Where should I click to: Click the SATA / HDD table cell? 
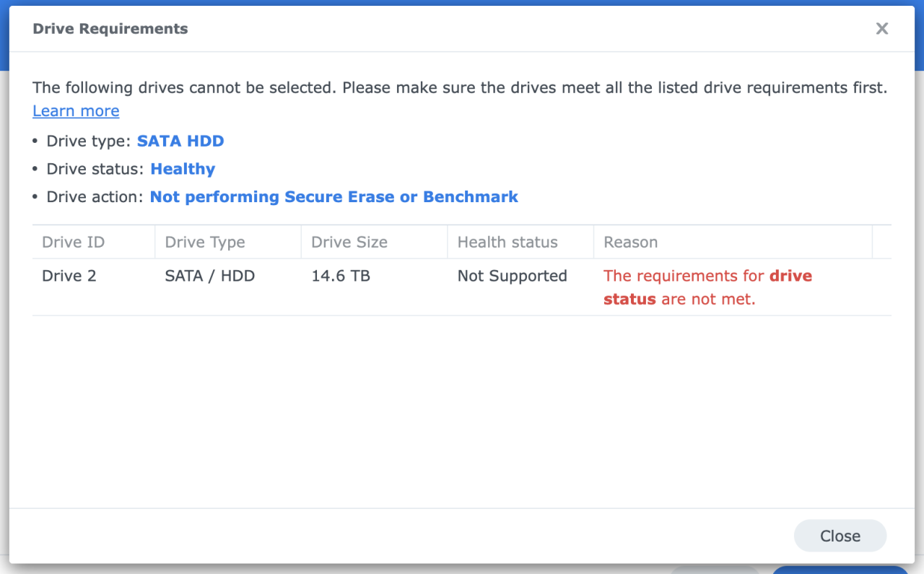click(x=210, y=276)
